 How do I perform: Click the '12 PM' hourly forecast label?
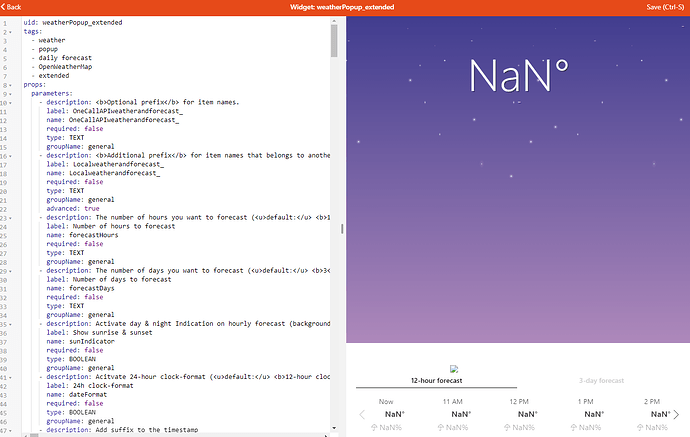pyautogui.click(x=519, y=402)
